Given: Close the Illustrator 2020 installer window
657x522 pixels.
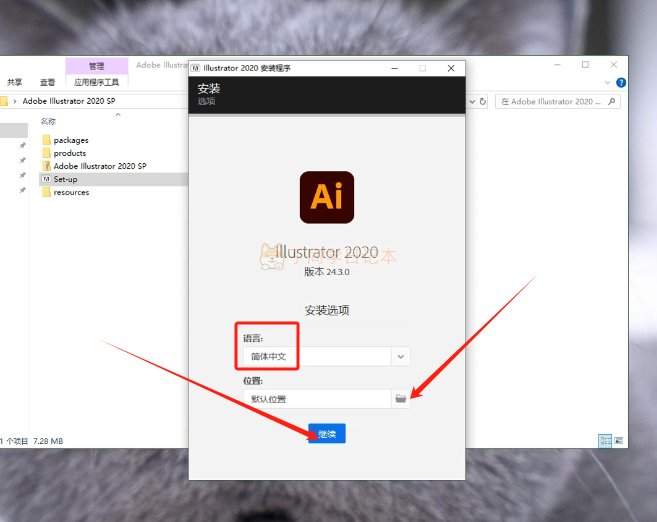Looking at the screenshot, I should click(451, 68).
